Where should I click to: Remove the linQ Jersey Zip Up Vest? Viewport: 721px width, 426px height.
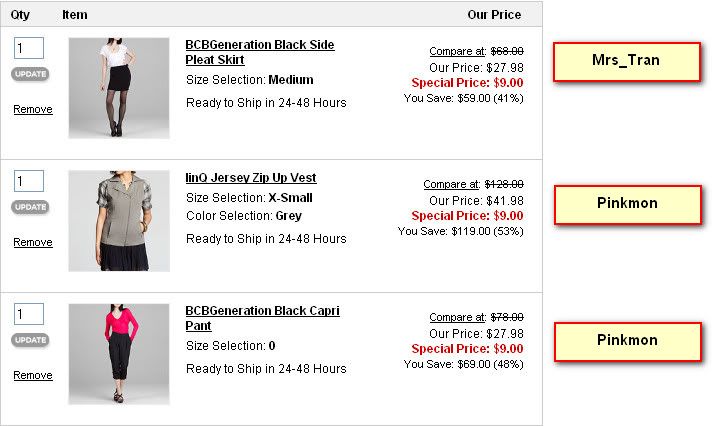pyautogui.click(x=33, y=242)
